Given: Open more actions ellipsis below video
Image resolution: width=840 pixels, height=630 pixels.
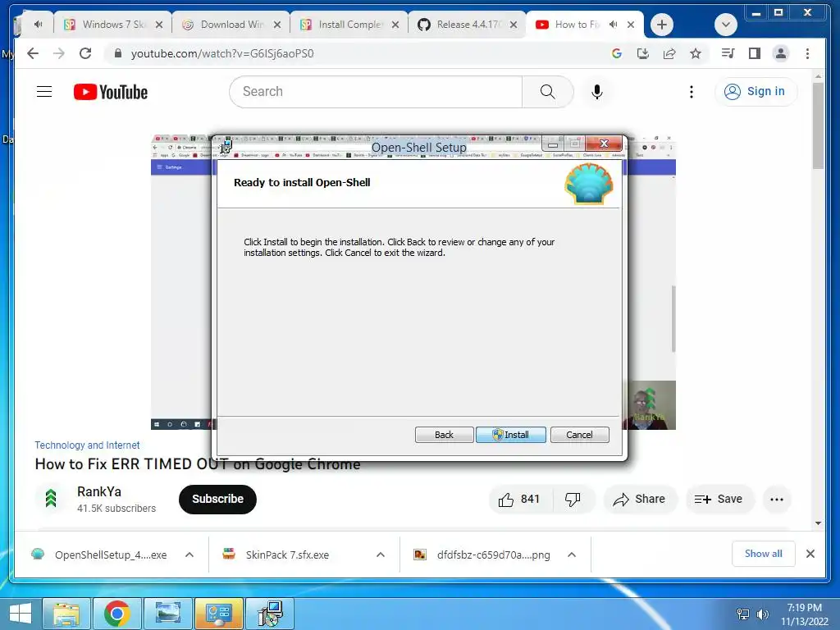Looking at the screenshot, I should click(x=776, y=500).
